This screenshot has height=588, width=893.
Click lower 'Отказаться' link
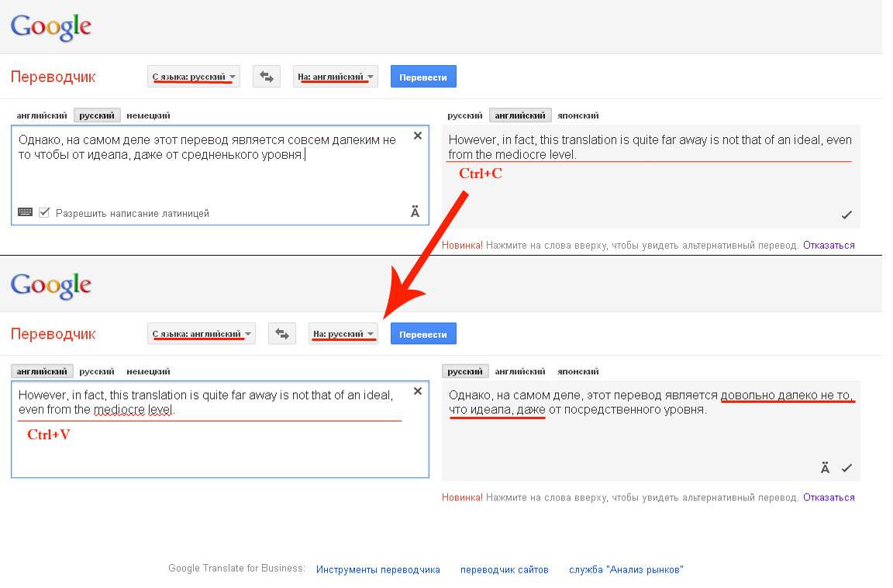tap(829, 497)
